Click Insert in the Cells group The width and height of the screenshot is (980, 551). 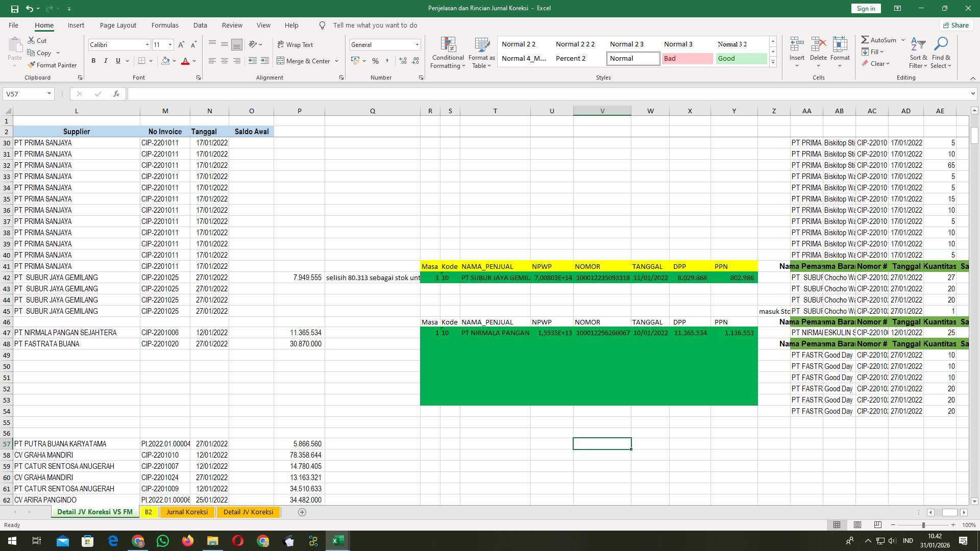click(796, 51)
